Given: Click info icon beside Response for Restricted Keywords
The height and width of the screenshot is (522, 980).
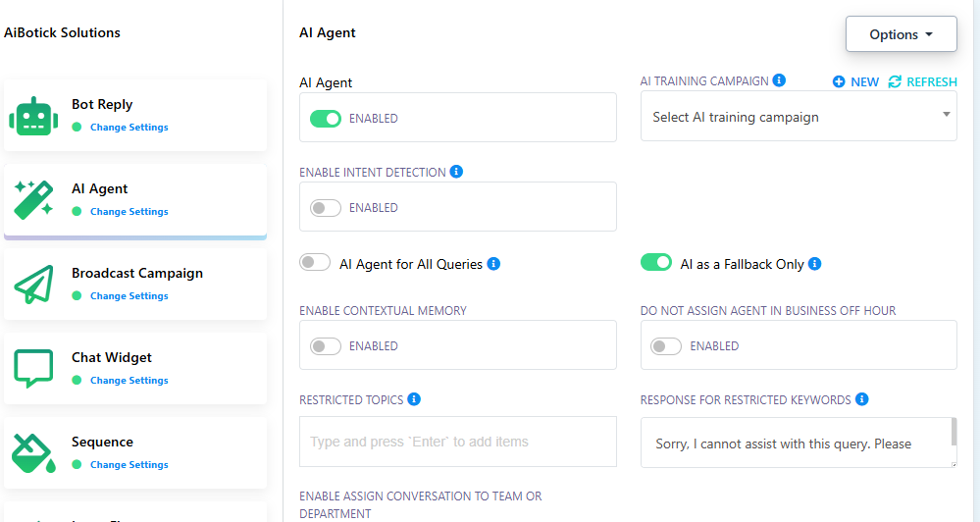Looking at the screenshot, I should tap(862, 398).
